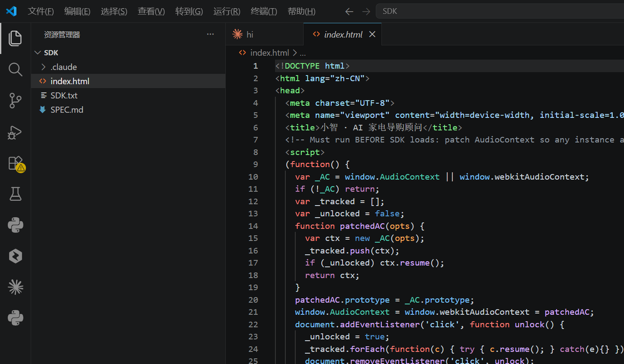
Task: Click line number 1 in the gutter
Action: (x=255, y=66)
